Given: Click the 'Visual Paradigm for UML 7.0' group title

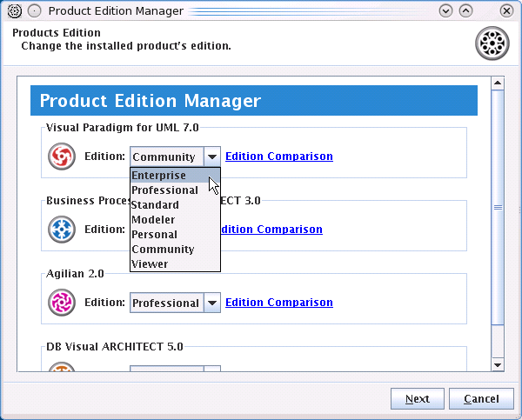Looking at the screenshot, I should click(122, 128).
